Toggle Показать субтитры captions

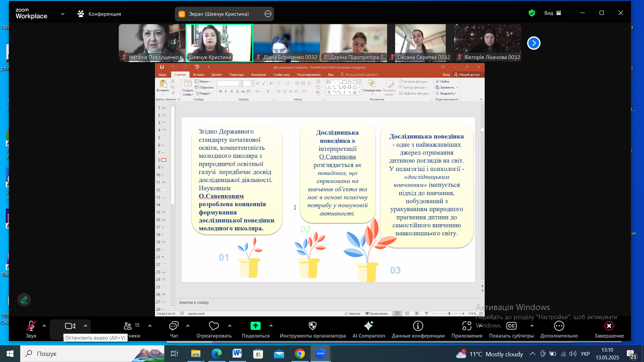(512, 329)
